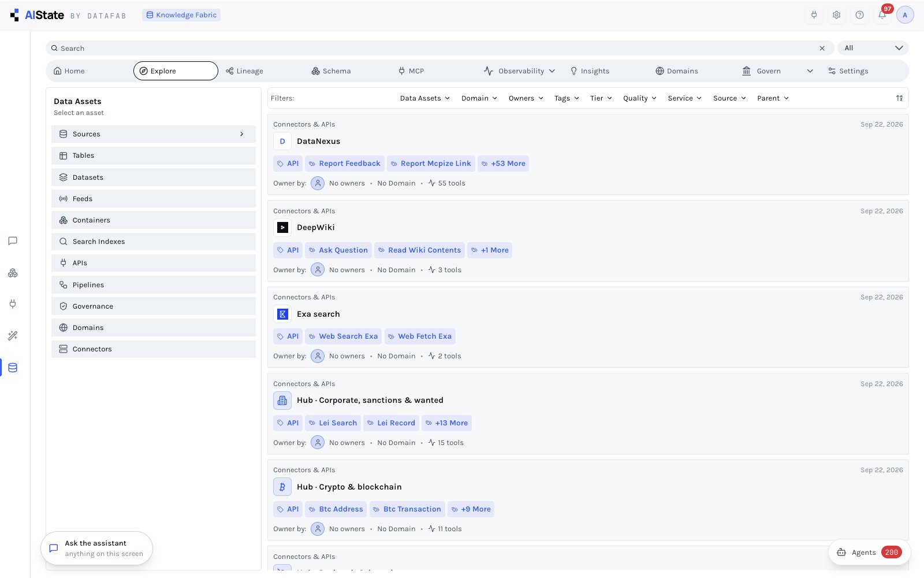
Task: Open the user avatar A menu
Action: click(x=905, y=15)
